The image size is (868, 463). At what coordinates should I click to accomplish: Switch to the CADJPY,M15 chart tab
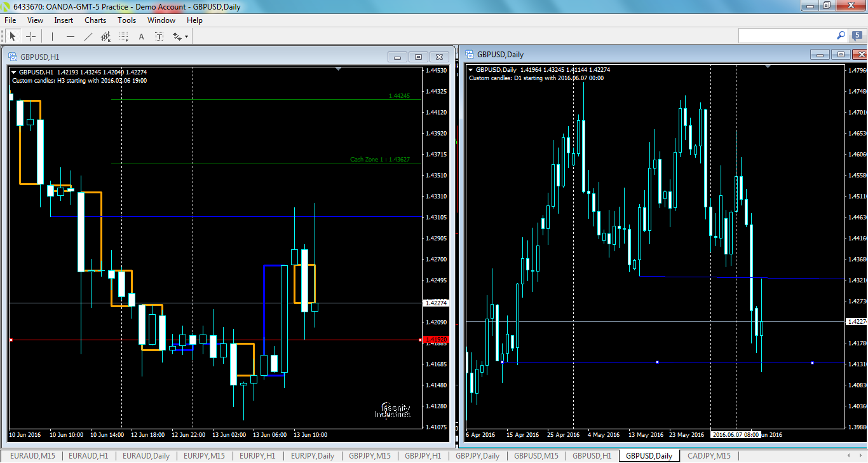click(x=709, y=455)
